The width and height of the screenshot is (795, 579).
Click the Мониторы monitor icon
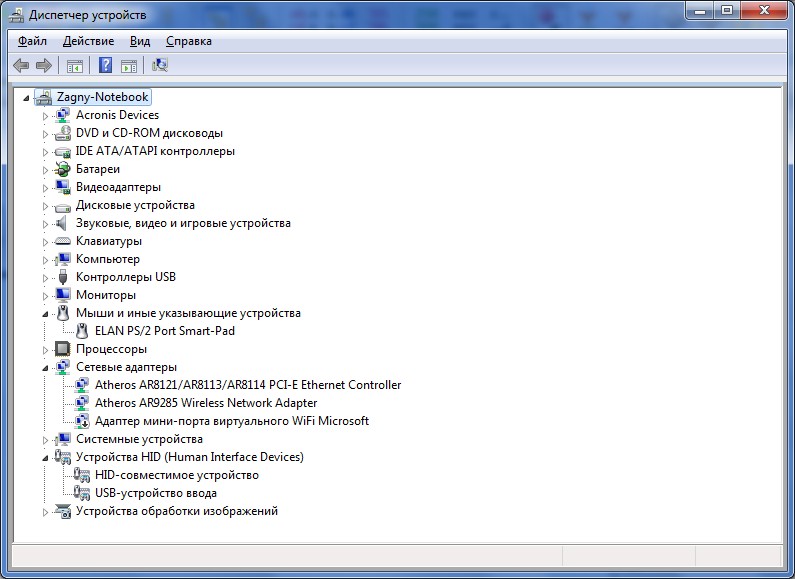pos(62,295)
